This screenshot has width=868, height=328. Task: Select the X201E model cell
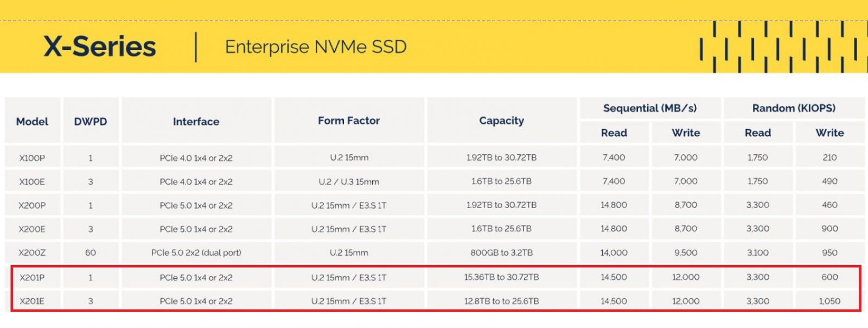(32, 301)
